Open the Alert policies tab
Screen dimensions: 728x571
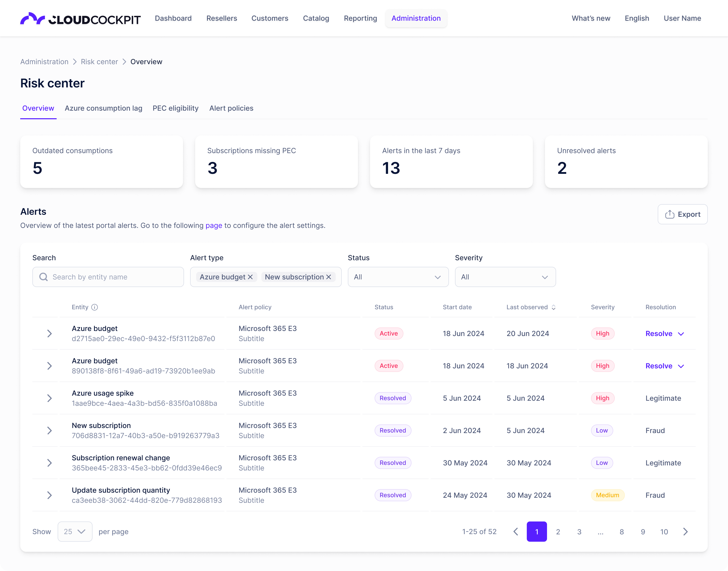tap(231, 108)
